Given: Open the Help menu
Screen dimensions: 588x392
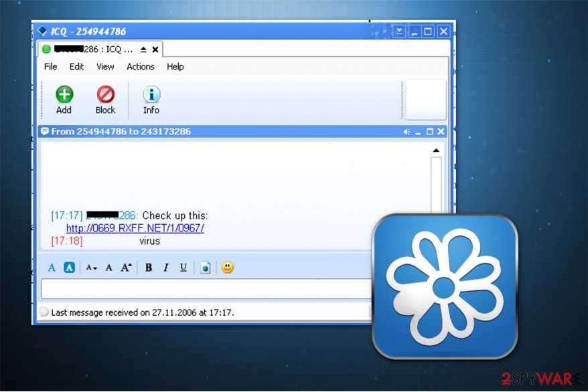Looking at the screenshot, I should (175, 67).
